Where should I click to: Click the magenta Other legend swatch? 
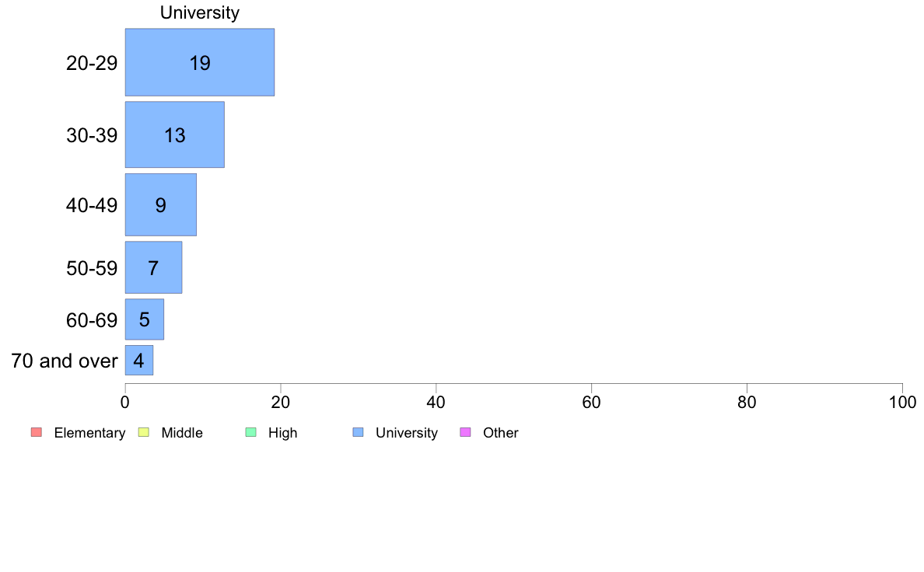point(465,432)
